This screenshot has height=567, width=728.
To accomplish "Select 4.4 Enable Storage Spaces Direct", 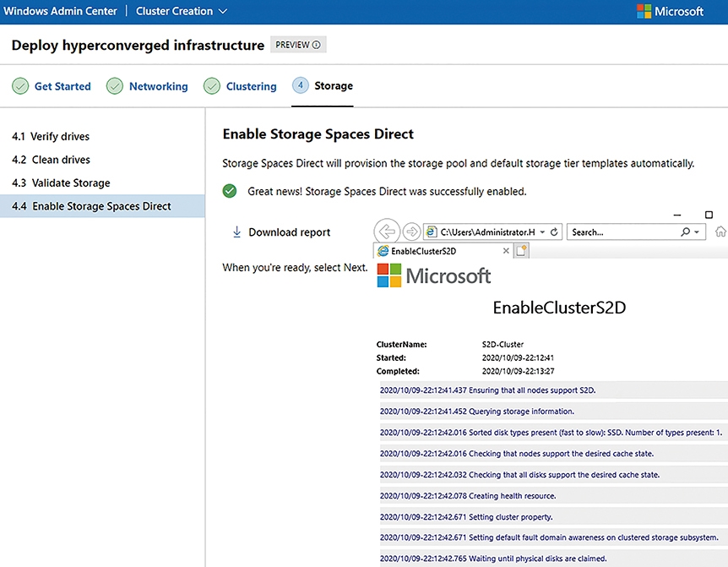I will tap(102, 206).
